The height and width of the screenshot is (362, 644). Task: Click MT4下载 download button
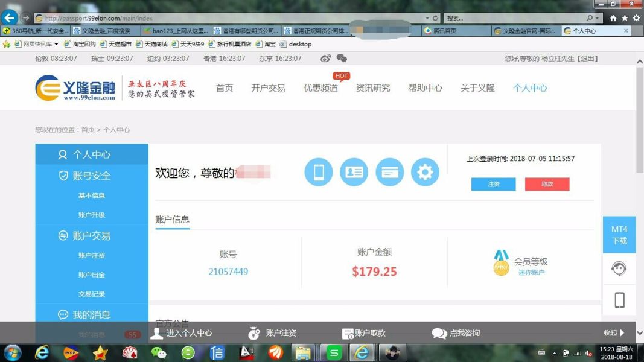pyautogui.click(x=619, y=235)
